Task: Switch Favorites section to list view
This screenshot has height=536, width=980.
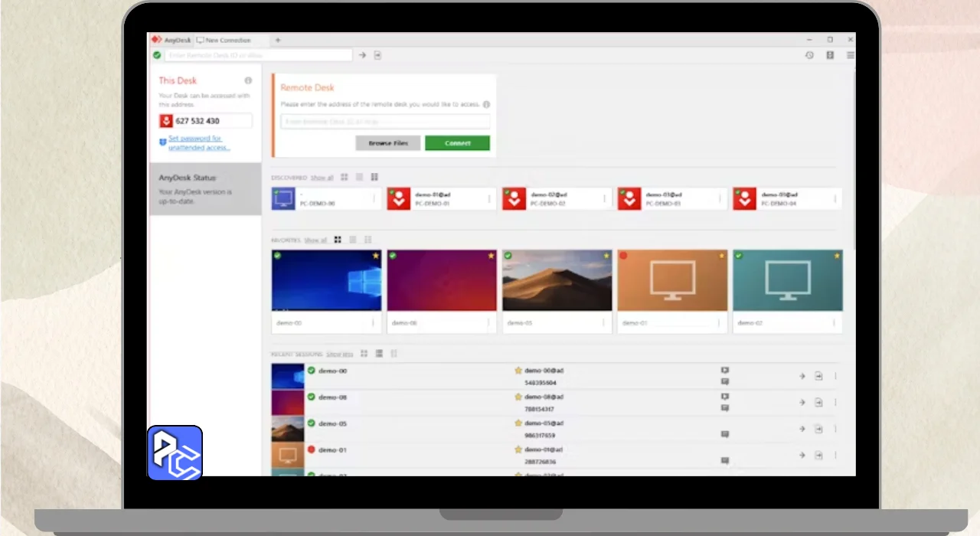Action: click(x=353, y=240)
